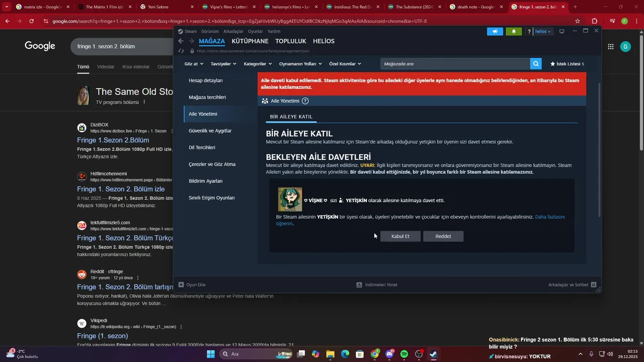Expand Oynamanın Yolları dropdown
The image size is (644, 362).
[300, 64]
